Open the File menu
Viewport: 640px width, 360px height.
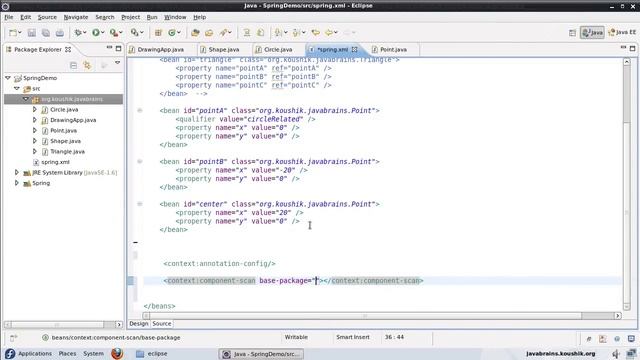[x=9, y=17]
